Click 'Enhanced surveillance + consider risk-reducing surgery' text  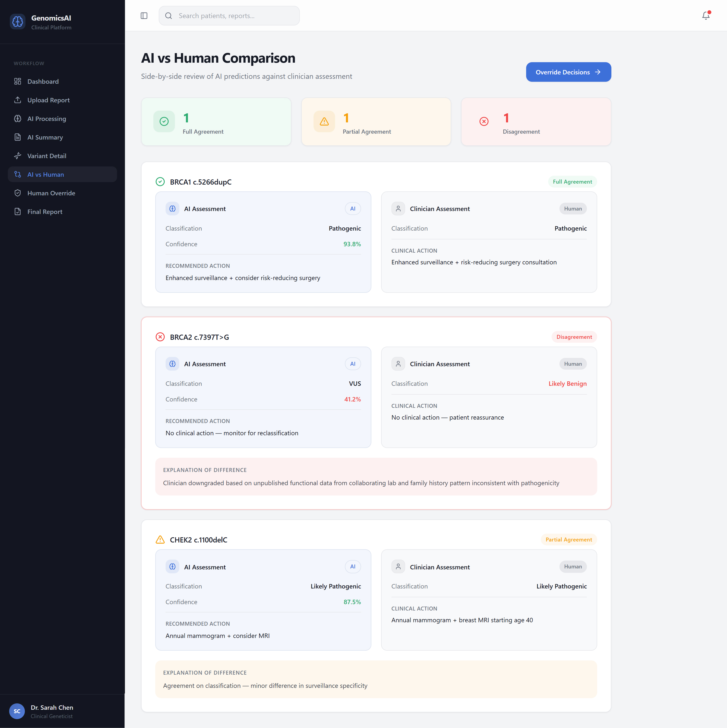(x=243, y=278)
